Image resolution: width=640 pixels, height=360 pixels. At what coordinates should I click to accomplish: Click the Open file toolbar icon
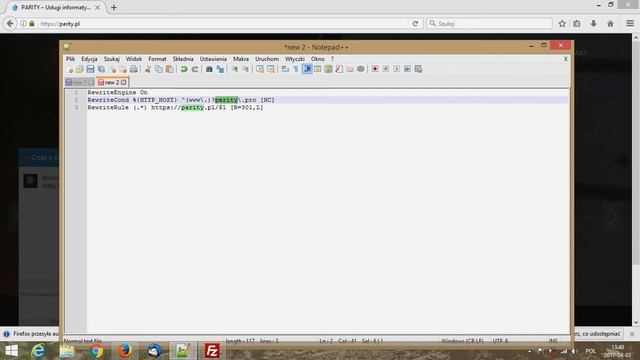click(x=79, y=69)
